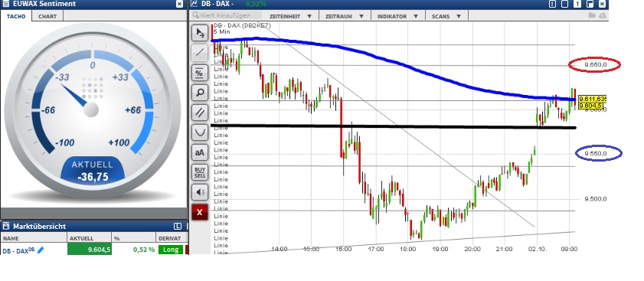644x281 pixels.
Task: Switch to the TACHO tab
Action: coord(16,16)
